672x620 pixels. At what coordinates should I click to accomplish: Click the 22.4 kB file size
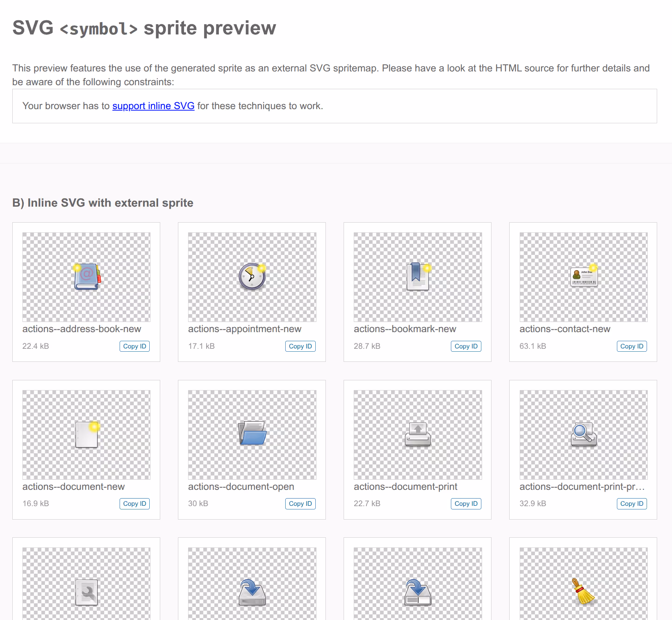pos(36,346)
